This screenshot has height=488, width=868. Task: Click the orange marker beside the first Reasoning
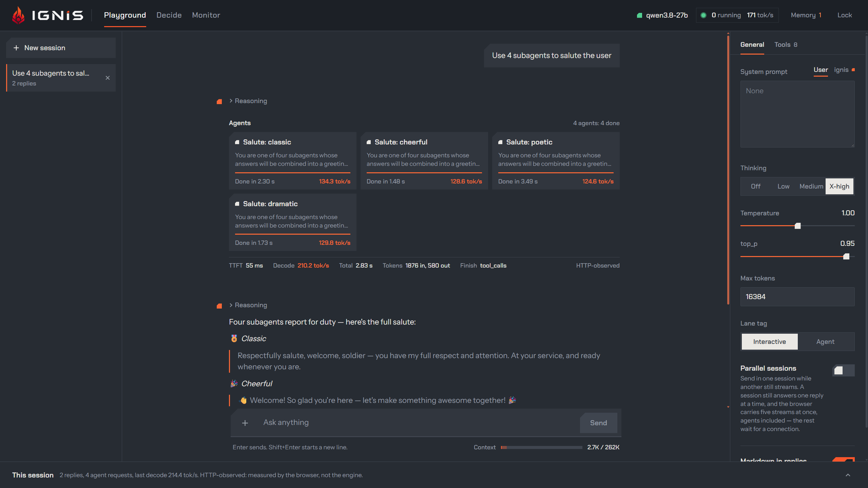click(219, 101)
